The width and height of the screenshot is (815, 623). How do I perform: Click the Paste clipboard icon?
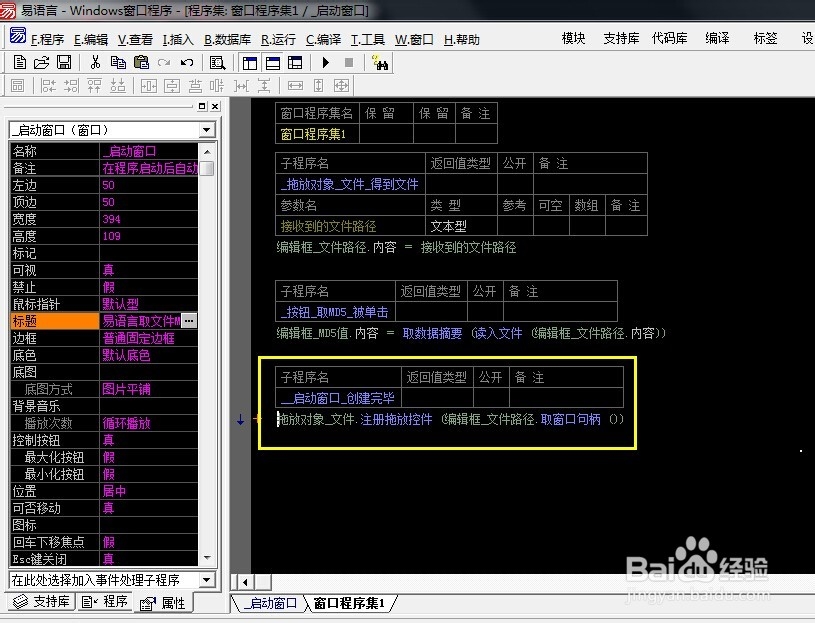pos(141,63)
